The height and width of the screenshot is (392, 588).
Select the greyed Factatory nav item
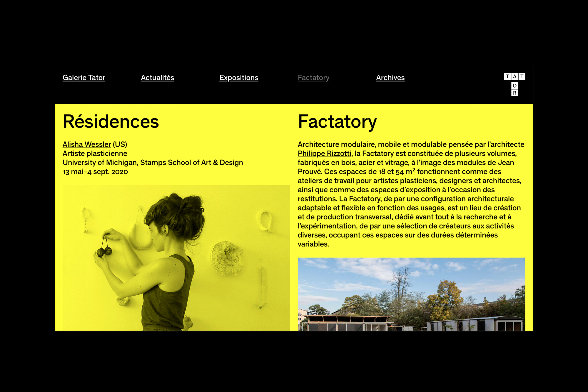pos(313,78)
